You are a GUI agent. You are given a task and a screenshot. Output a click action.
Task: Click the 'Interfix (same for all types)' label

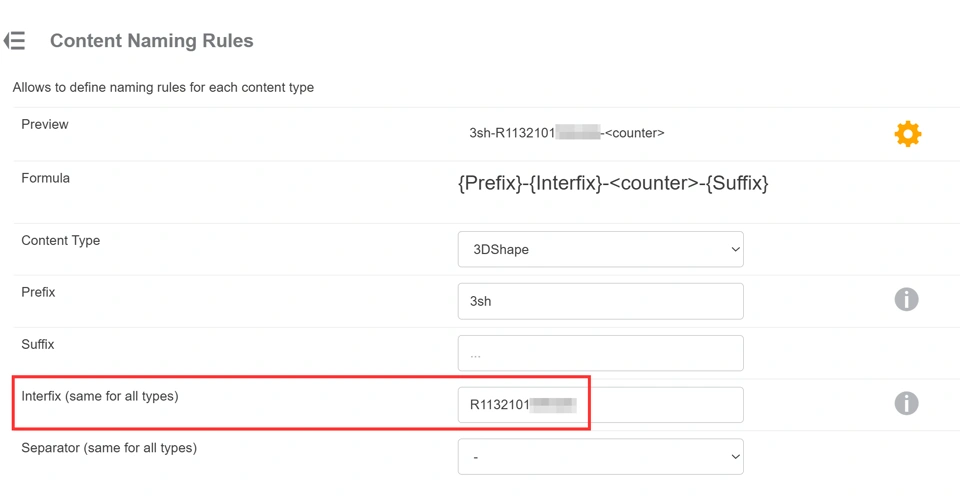100,396
